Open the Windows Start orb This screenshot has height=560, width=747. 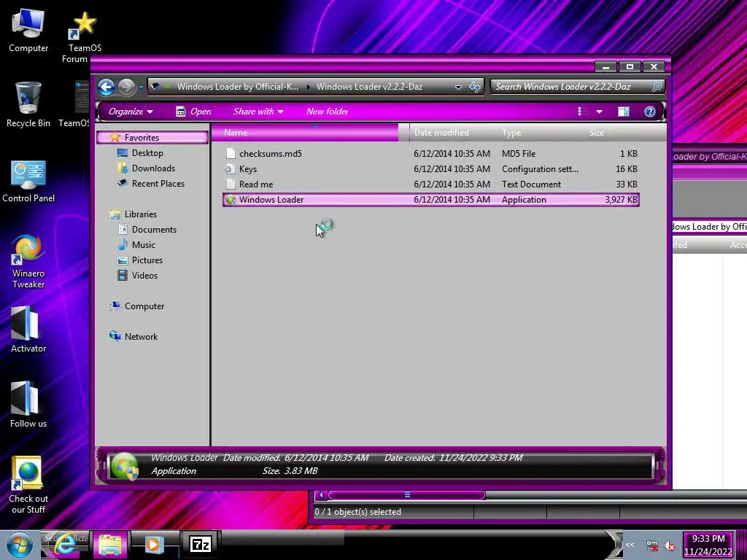pos(19,544)
